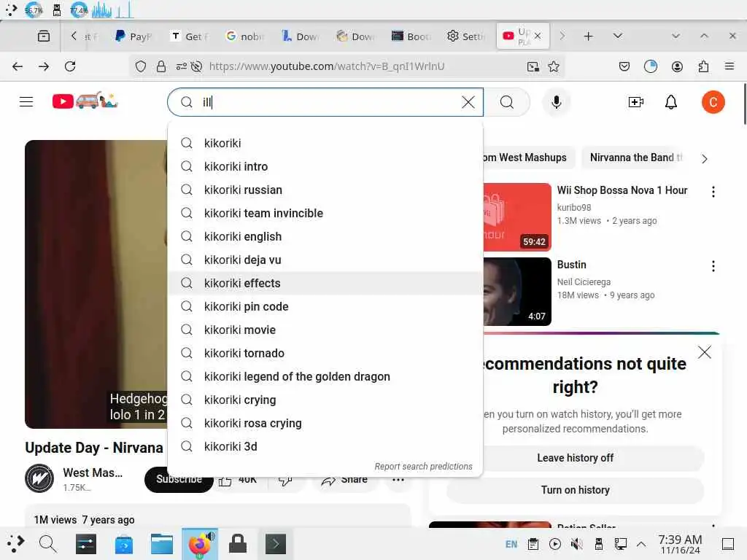Select the kikoriki russian suggestion
Viewport: 747px width, 560px height.
[325, 190]
